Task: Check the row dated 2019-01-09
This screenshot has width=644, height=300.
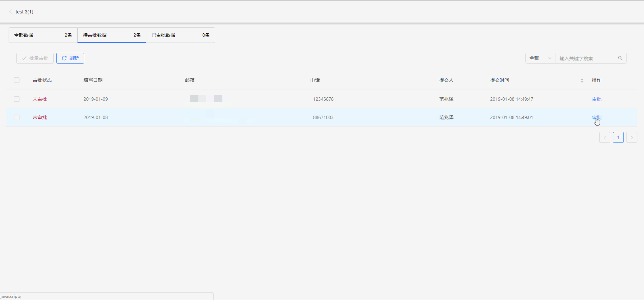Action: [17, 99]
